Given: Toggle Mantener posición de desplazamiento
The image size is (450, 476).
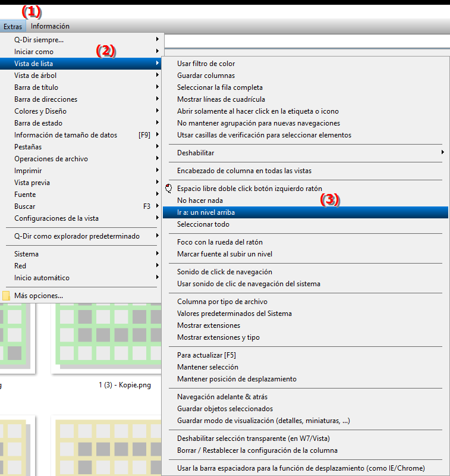Looking at the screenshot, I should tap(306, 379).
